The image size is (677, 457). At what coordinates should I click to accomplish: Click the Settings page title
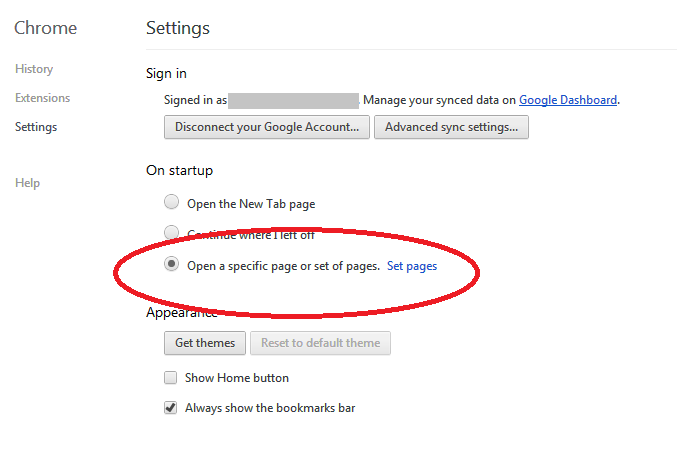click(177, 29)
